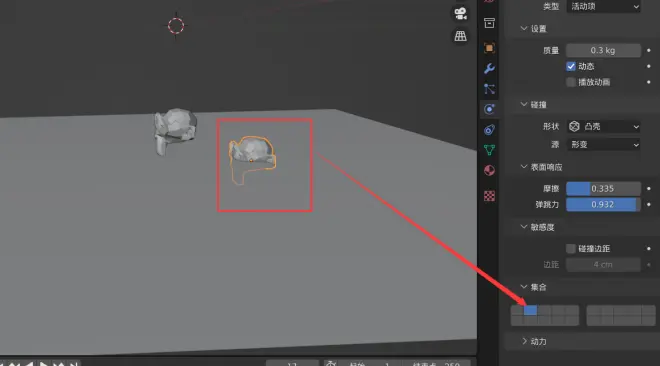Viewport: 660px width, 366px height.
Task: Click the animate dot beside 动态 checkbox
Action: pyautogui.click(x=649, y=66)
